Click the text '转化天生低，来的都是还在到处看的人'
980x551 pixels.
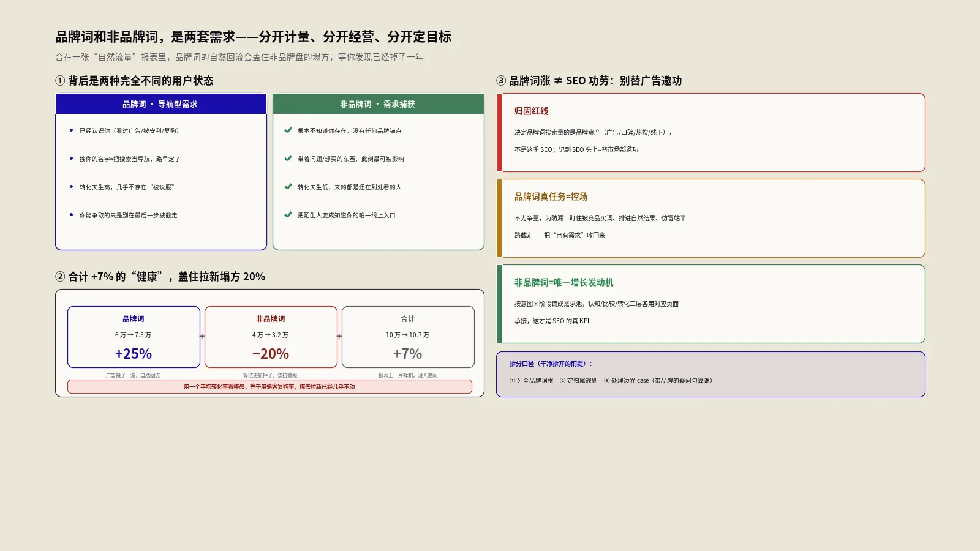[x=350, y=187]
